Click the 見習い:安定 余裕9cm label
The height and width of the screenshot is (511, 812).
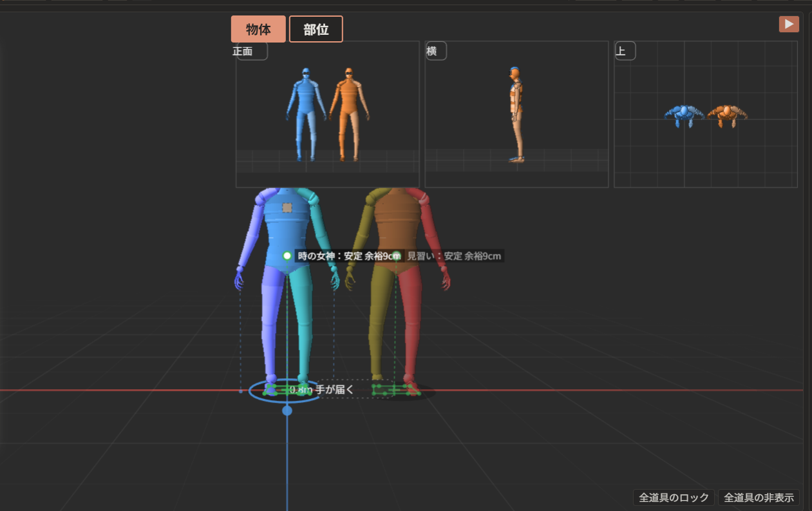(x=454, y=256)
